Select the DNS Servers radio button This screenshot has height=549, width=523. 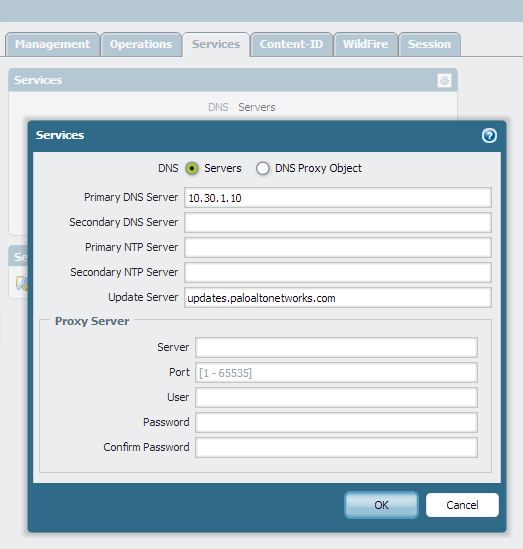[192, 168]
